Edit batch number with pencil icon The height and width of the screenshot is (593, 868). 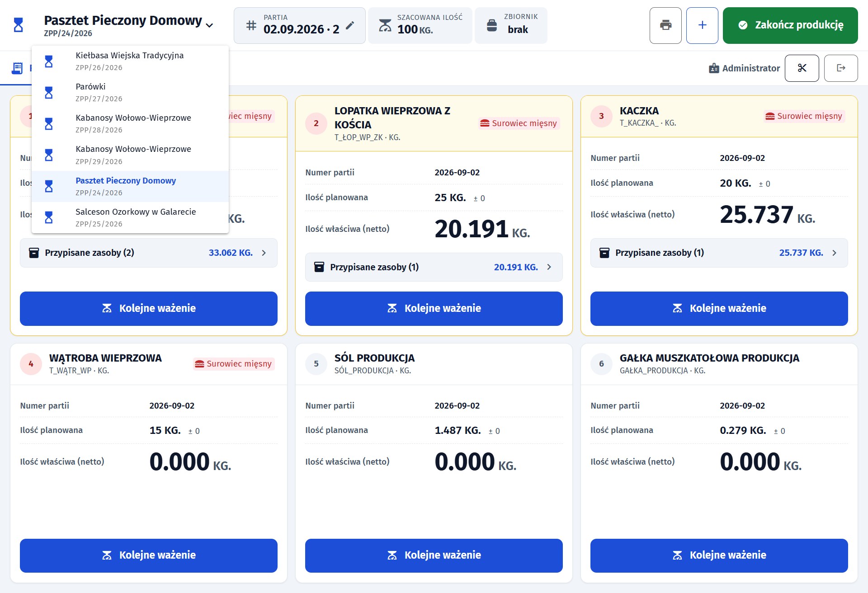click(350, 26)
